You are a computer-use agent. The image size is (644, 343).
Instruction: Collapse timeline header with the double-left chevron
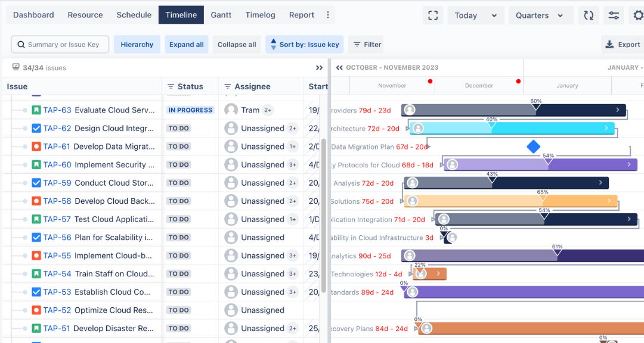[340, 68]
